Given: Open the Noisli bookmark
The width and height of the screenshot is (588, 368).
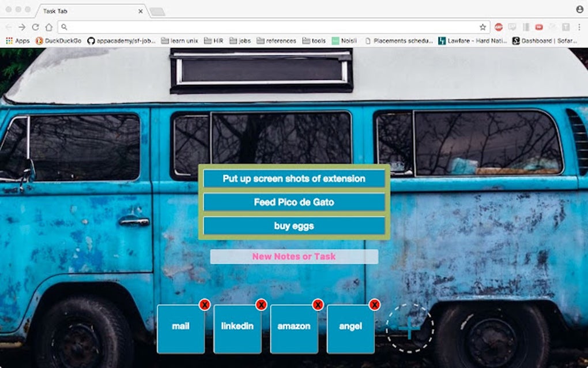Looking at the screenshot, I should pyautogui.click(x=344, y=40).
